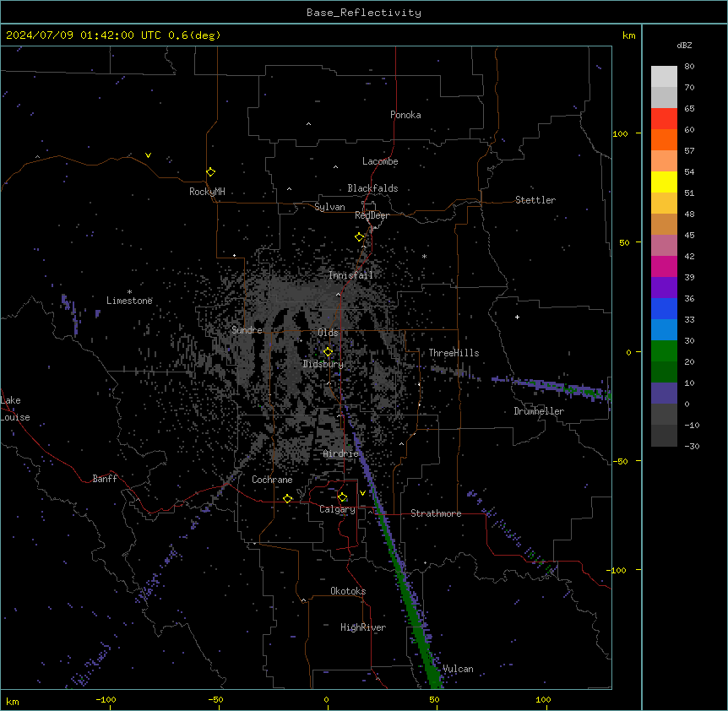The width and height of the screenshot is (728, 711).
Task: Pick the yellow 54-51 dBZ legend swatch
Action: [x=664, y=182]
